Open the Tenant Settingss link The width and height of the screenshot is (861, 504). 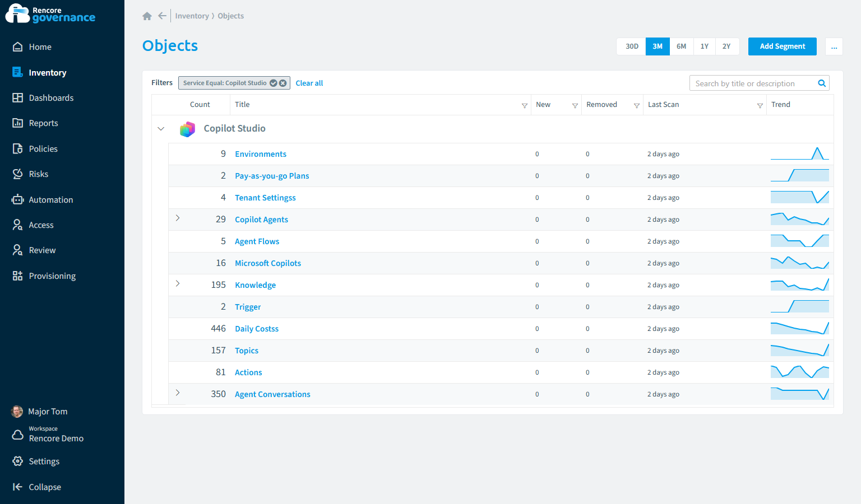(x=265, y=198)
